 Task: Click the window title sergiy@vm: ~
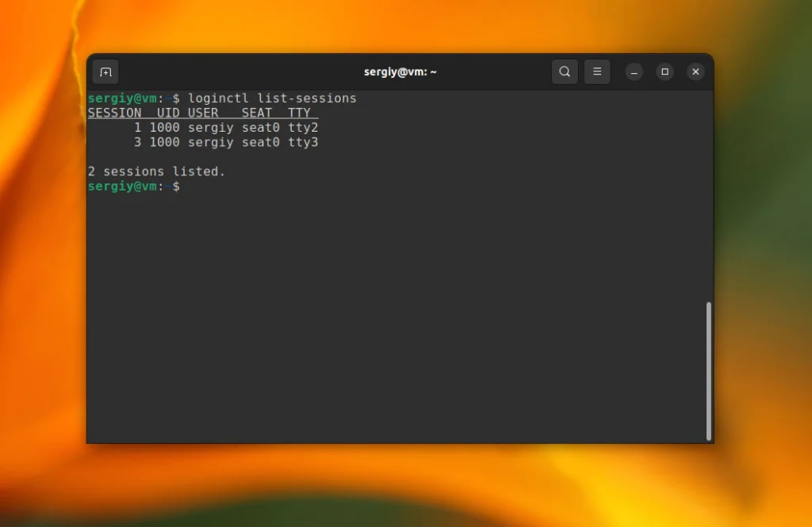pos(400,71)
